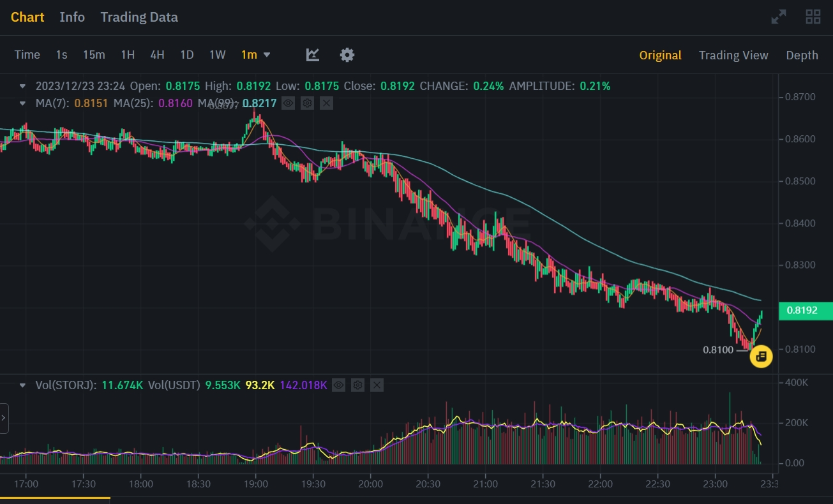Image resolution: width=833 pixels, height=504 pixels.
Task: Collapse the MA indicator row chevron
Action: tap(22, 103)
